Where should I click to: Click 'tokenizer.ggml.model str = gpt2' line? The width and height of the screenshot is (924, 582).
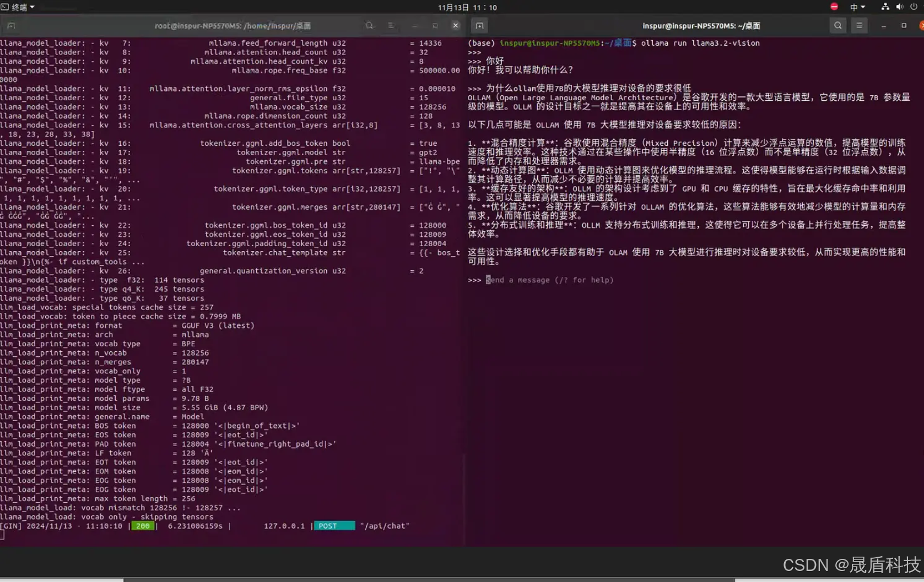click(219, 153)
